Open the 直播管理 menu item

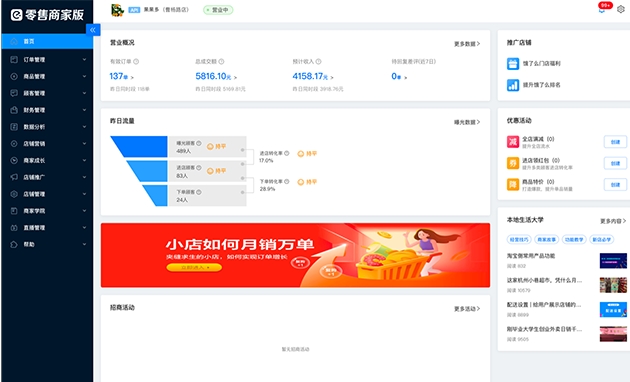[x=47, y=228]
